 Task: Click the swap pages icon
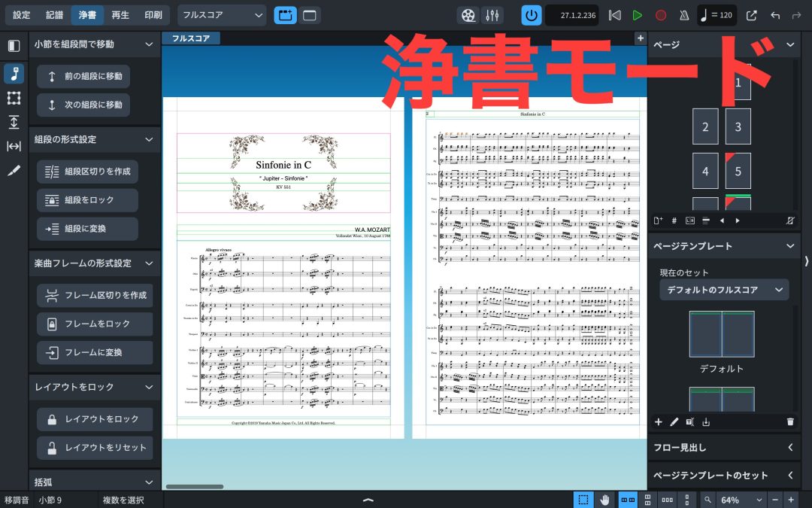[690, 221]
